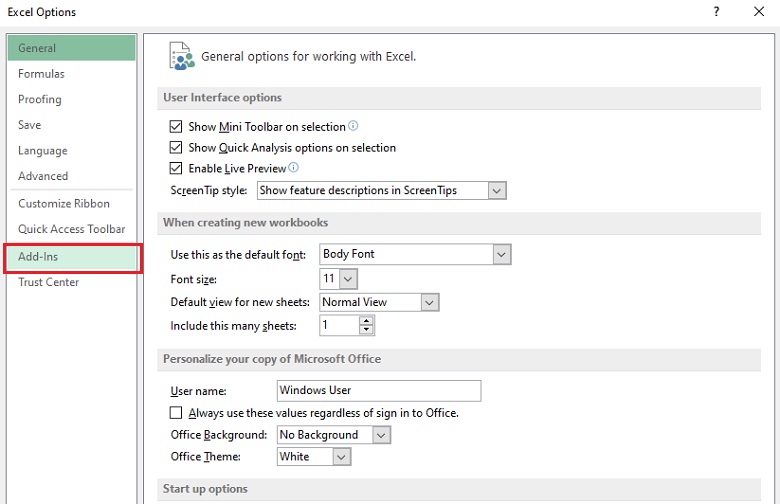Click the General options header icon
Screen dimensions: 780x504
point(182,56)
